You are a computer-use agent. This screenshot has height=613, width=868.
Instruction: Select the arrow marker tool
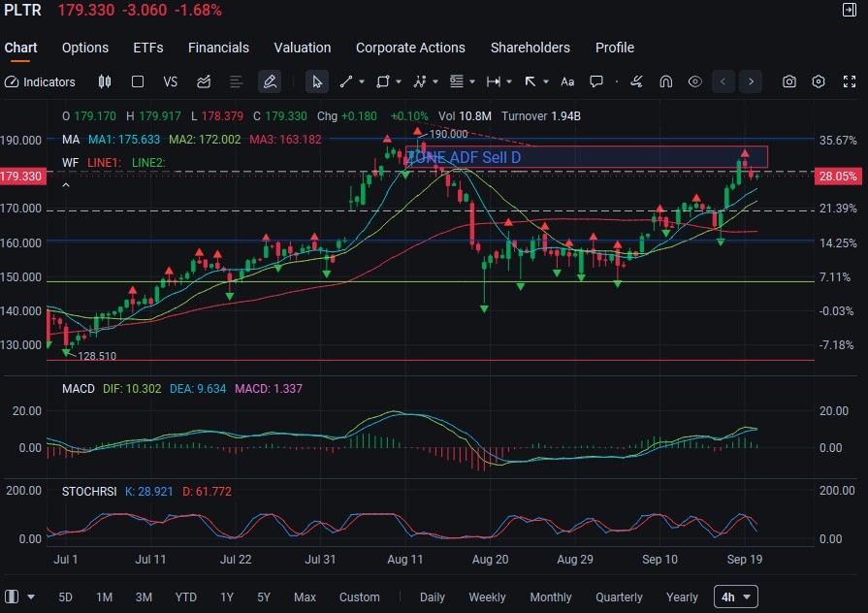click(530, 81)
